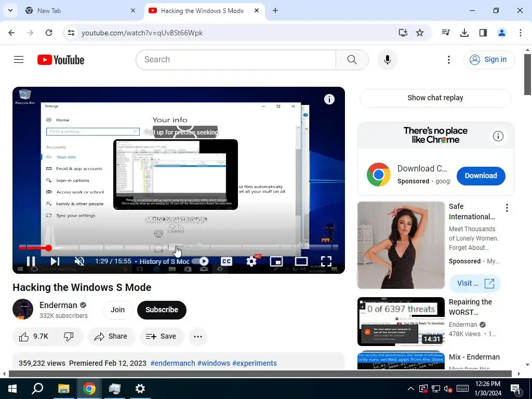Reload the page

click(x=49, y=33)
